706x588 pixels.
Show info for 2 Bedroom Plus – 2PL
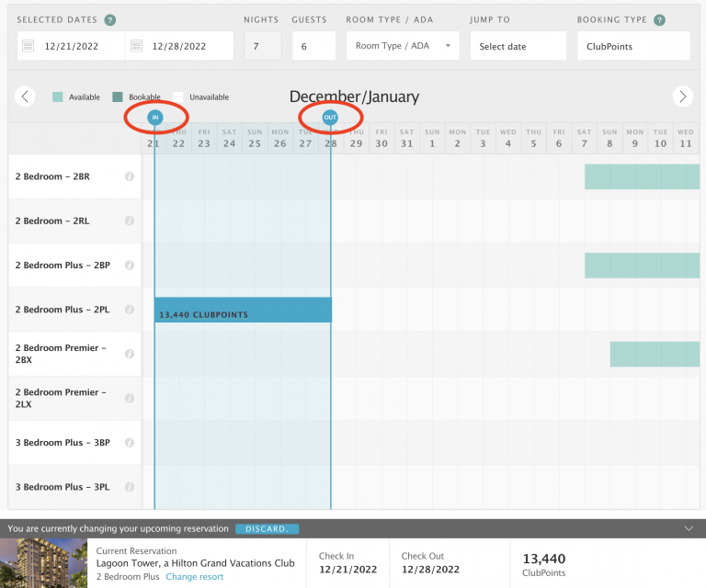[130, 310]
